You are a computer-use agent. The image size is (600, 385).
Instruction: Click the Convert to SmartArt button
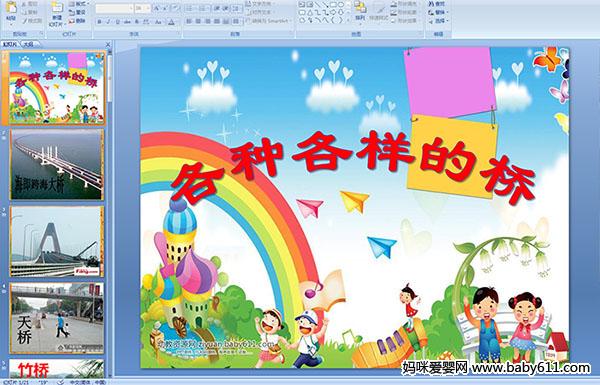point(268,21)
